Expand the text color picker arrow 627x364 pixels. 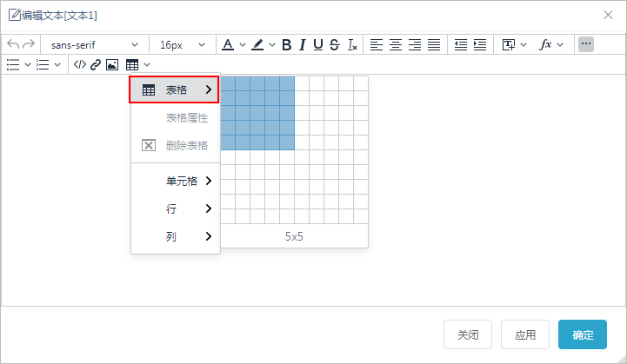click(x=243, y=45)
